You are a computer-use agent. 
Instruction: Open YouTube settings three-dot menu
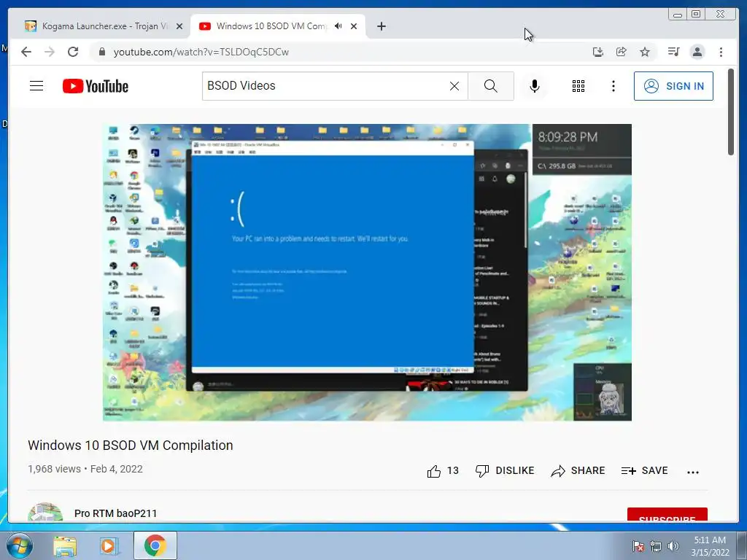pos(613,86)
